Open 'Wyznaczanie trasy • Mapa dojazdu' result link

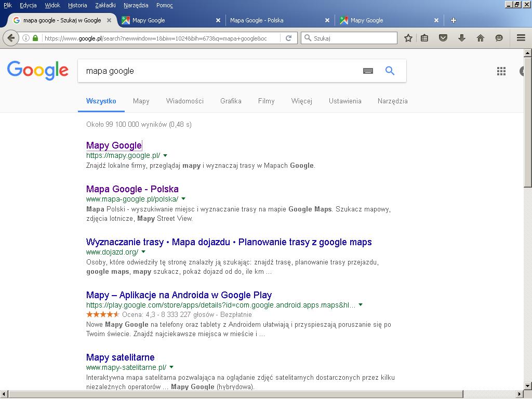(x=229, y=242)
